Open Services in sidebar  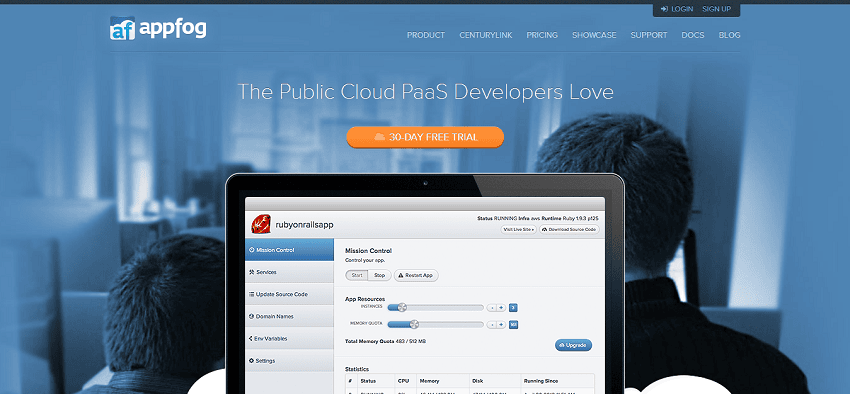tap(289, 272)
